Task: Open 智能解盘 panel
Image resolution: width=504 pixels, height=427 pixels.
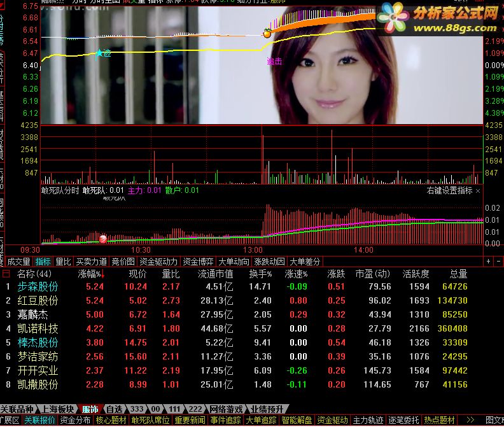Action: [x=297, y=420]
